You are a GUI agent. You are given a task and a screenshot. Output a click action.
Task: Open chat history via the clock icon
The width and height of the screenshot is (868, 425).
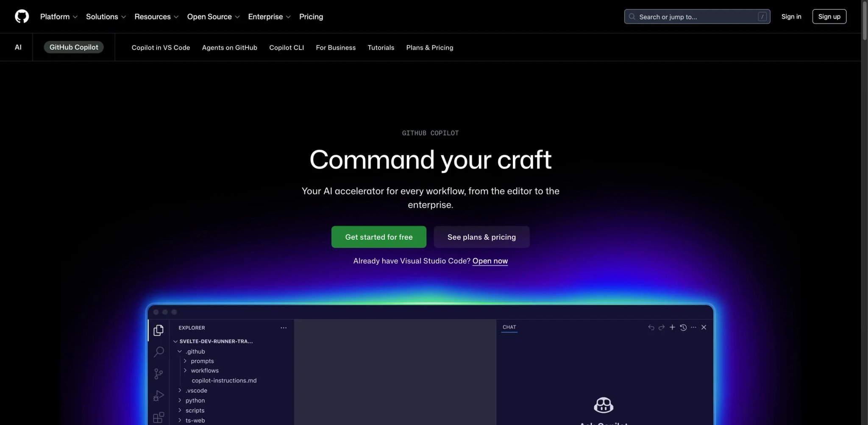tap(683, 327)
